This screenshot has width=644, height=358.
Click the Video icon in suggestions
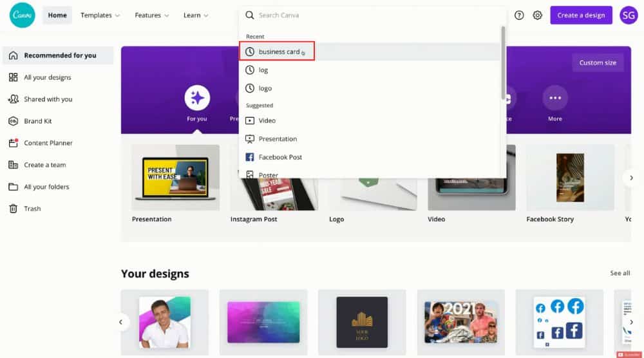tap(249, 120)
